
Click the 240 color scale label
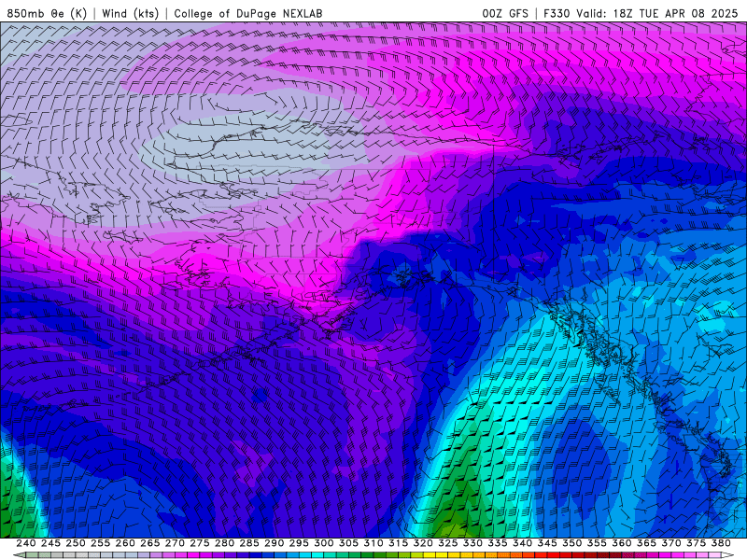tap(26, 543)
